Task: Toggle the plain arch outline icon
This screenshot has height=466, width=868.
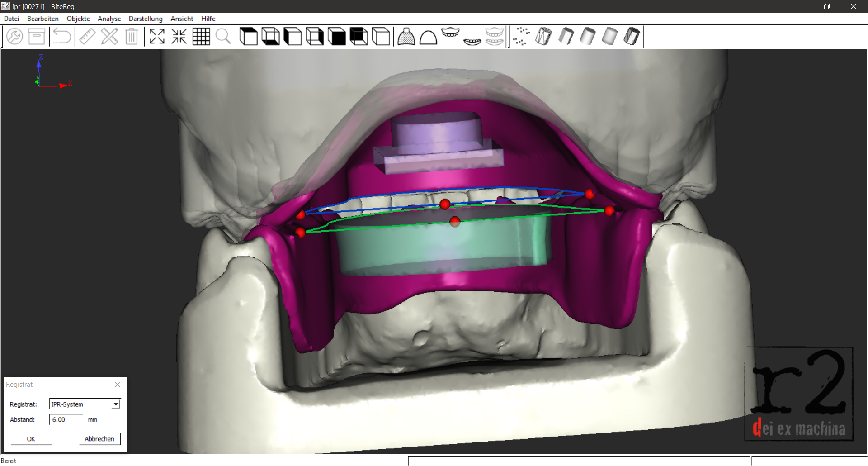Action: coord(428,36)
